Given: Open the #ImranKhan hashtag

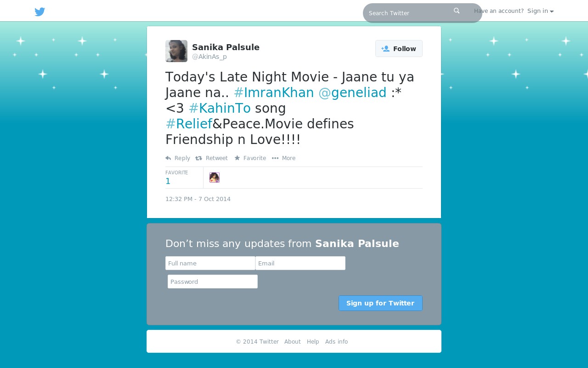Looking at the screenshot, I should tap(274, 92).
